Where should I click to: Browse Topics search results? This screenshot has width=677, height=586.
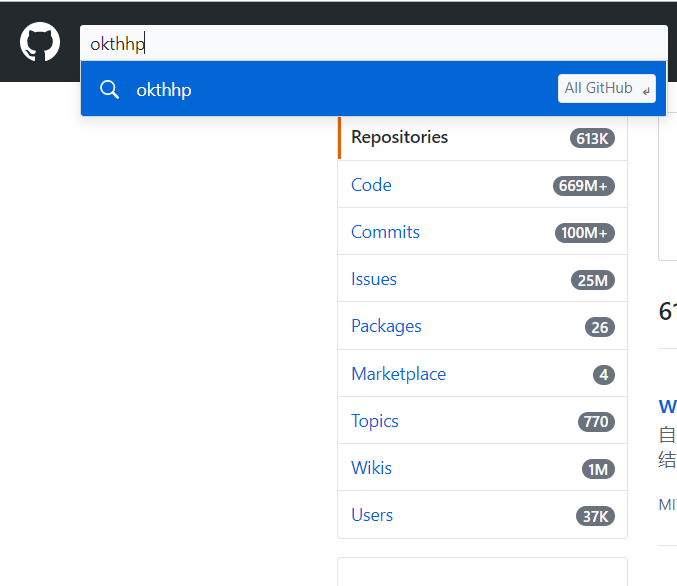[375, 421]
